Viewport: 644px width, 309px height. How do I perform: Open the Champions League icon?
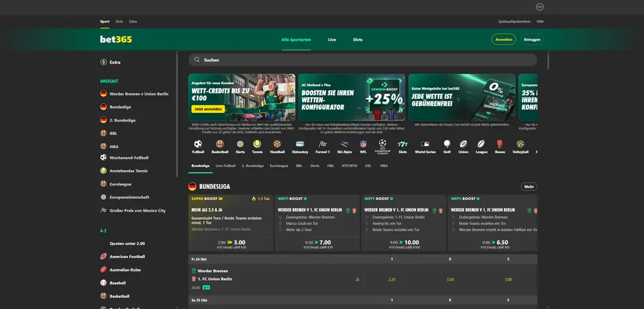[x=382, y=146]
